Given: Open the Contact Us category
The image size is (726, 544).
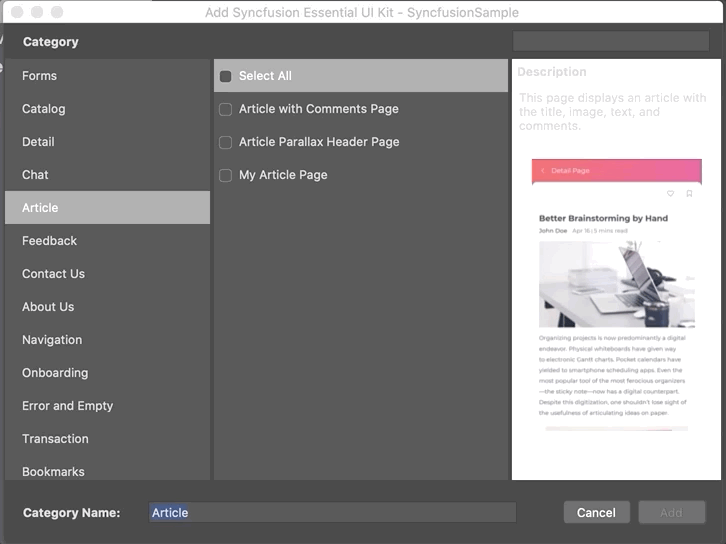Looking at the screenshot, I should click(54, 274).
